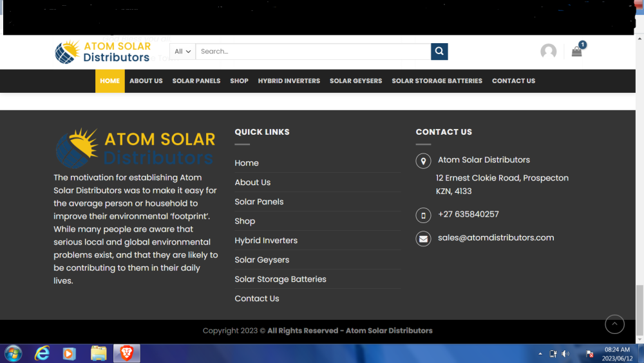644x363 pixels.
Task: Open the File Explorer folder taskbar icon
Action: pyautogui.click(x=99, y=353)
